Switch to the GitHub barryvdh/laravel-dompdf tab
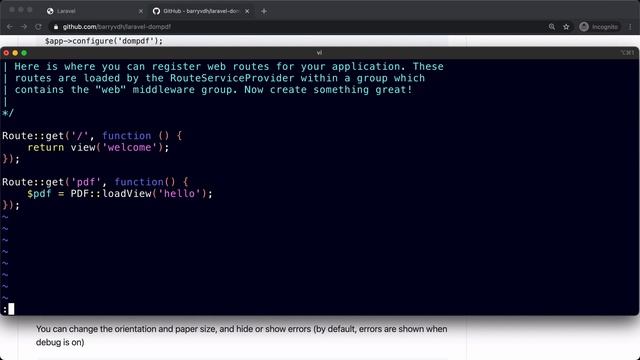 [x=200, y=11]
